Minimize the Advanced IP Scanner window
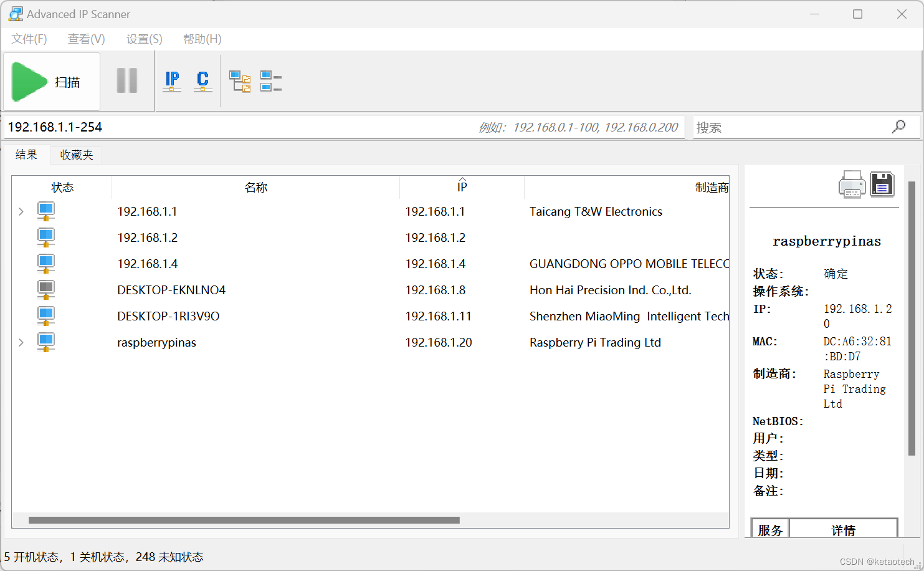 click(814, 14)
